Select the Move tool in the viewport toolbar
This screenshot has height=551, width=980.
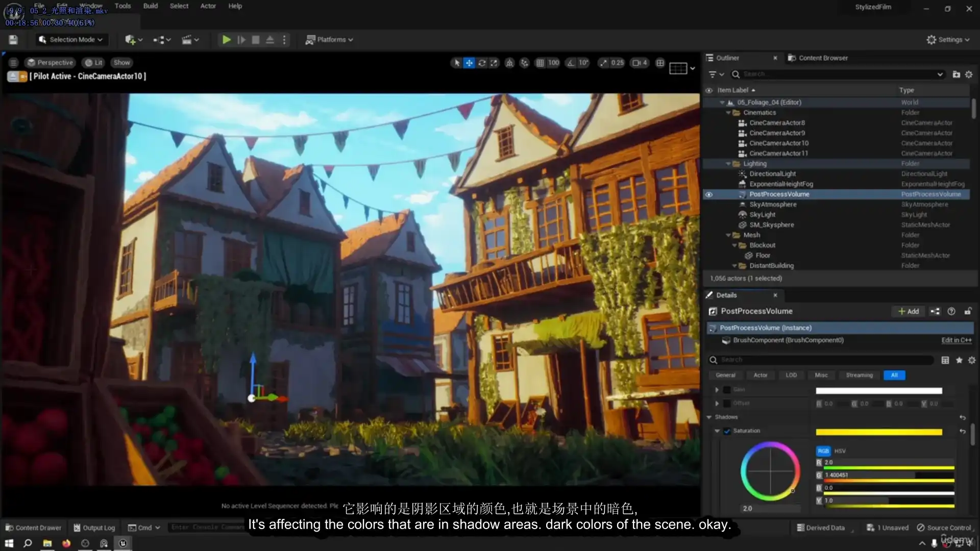pyautogui.click(x=470, y=62)
